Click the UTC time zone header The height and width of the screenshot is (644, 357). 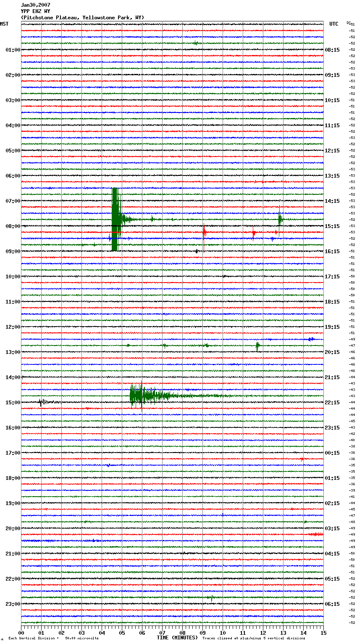(x=333, y=24)
